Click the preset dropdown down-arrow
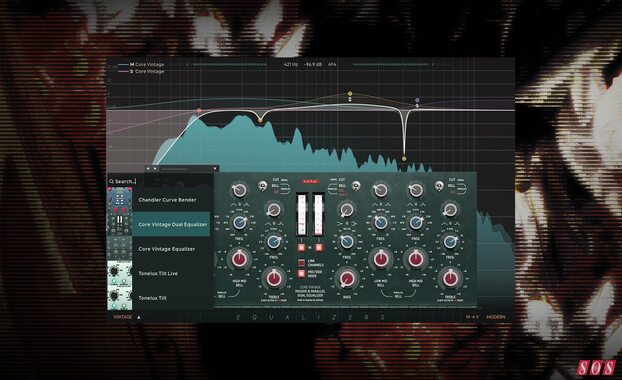This screenshot has width=622, height=380. tap(215, 169)
